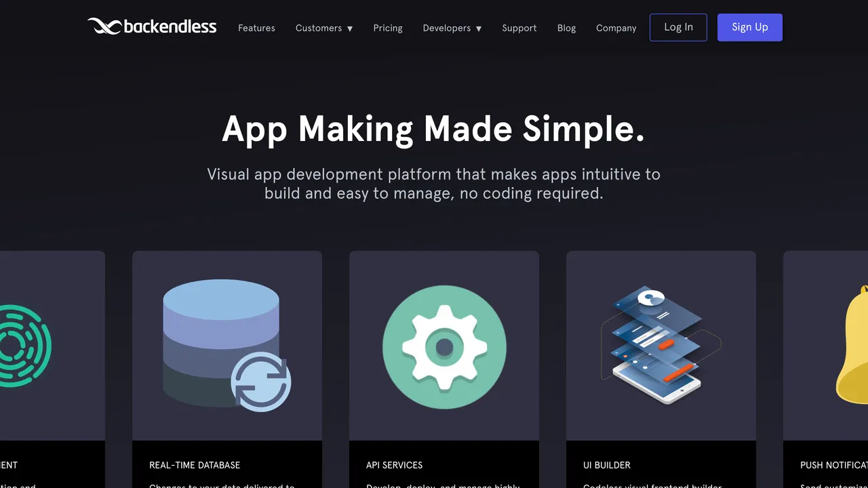
Task: Click the real-time database cylinder icon
Action: click(x=226, y=346)
